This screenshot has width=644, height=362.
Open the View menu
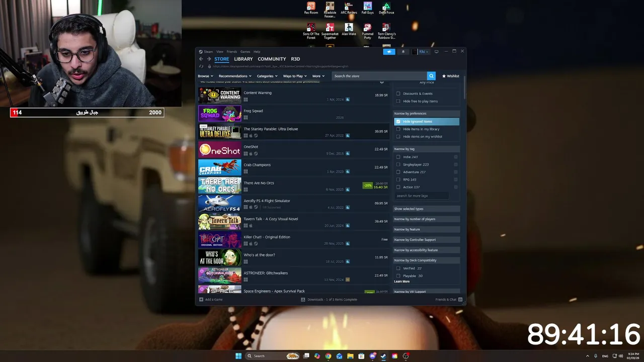click(x=220, y=51)
